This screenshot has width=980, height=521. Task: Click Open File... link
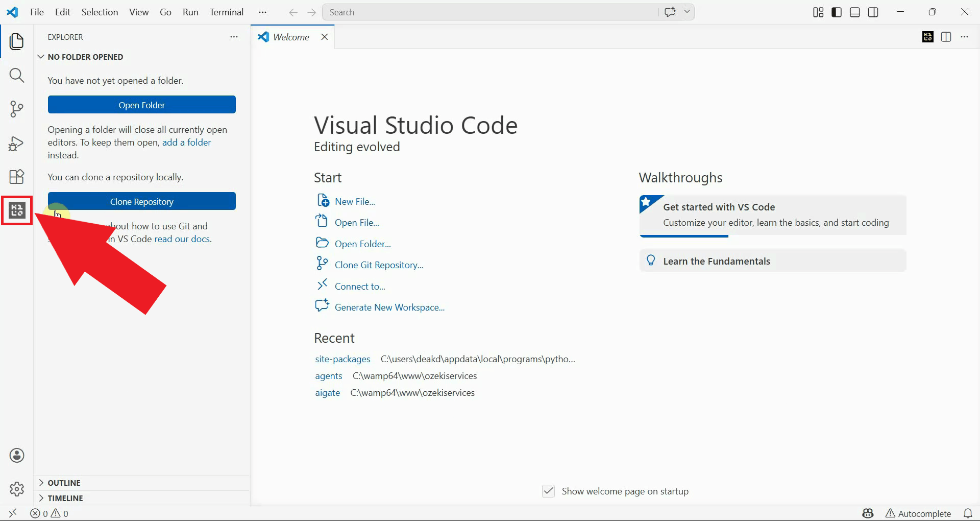coord(357,222)
